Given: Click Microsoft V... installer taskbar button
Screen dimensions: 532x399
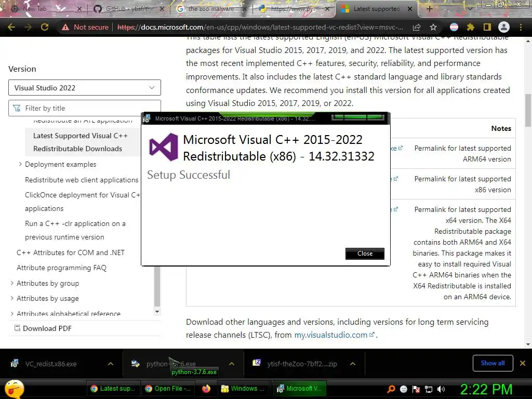Looking at the screenshot, I should (x=300, y=389).
